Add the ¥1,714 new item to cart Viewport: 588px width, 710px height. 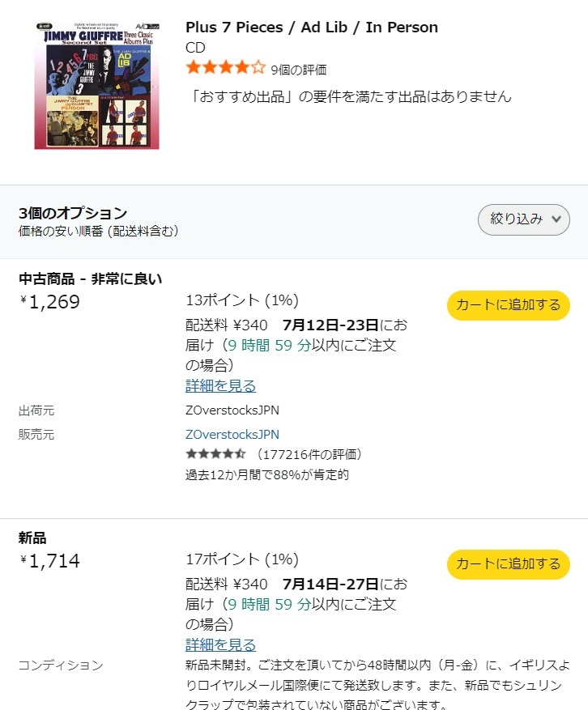point(508,564)
